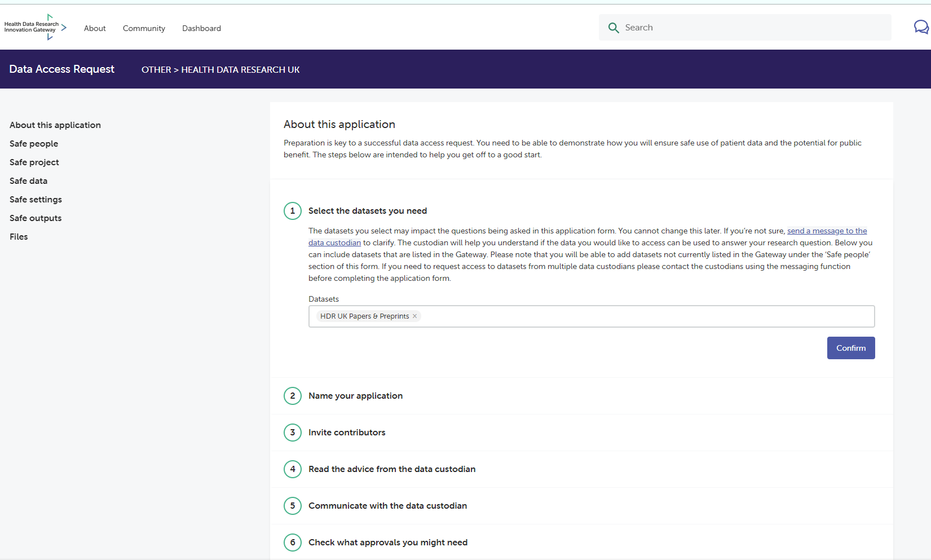Expand Check what approvals you might need

(388, 543)
